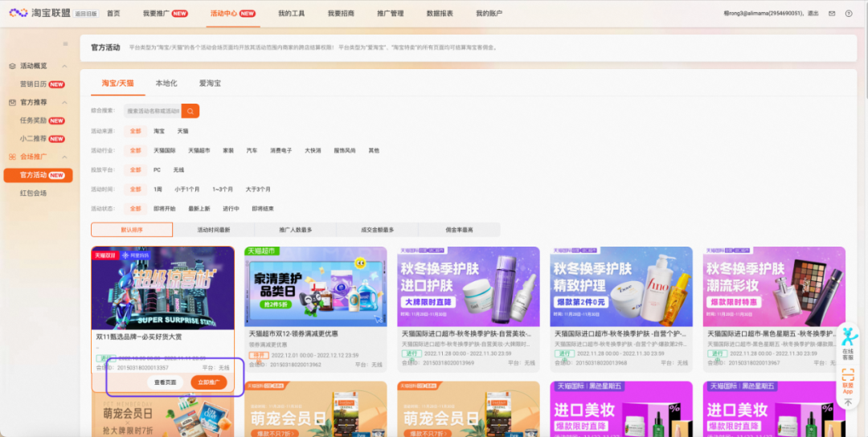Screen dimensions: 868x437
Task: Filter 活动状态 by 即将结束
Action: [263, 209]
